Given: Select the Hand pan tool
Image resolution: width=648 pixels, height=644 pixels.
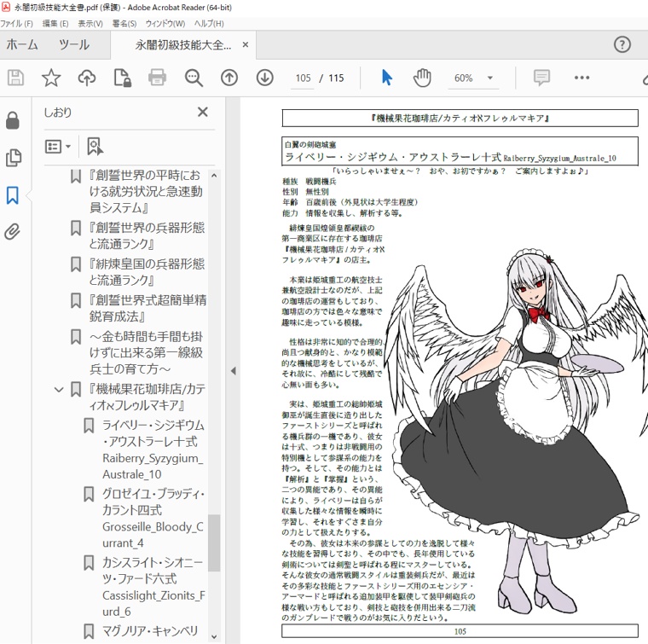Looking at the screenshot, I should tap(422, 78).
